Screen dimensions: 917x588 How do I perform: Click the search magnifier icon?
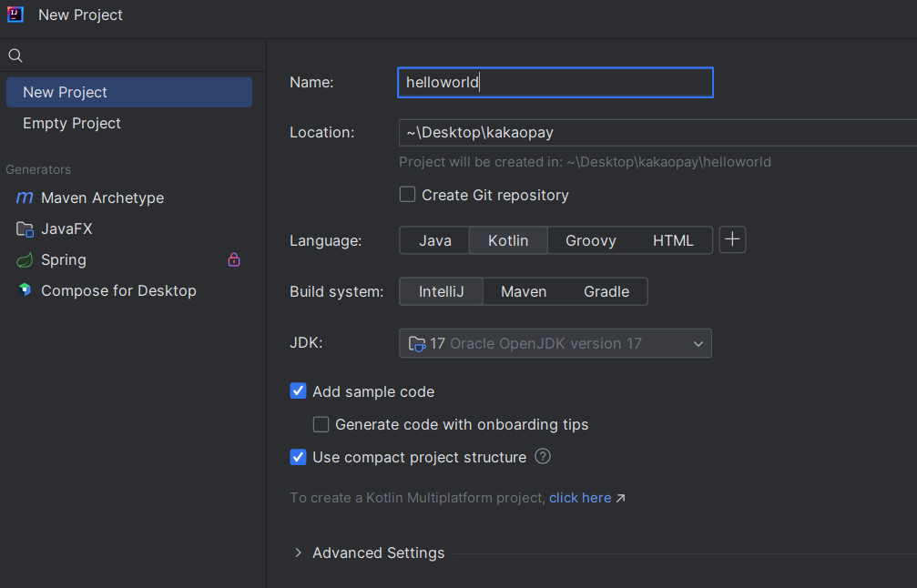15,56
